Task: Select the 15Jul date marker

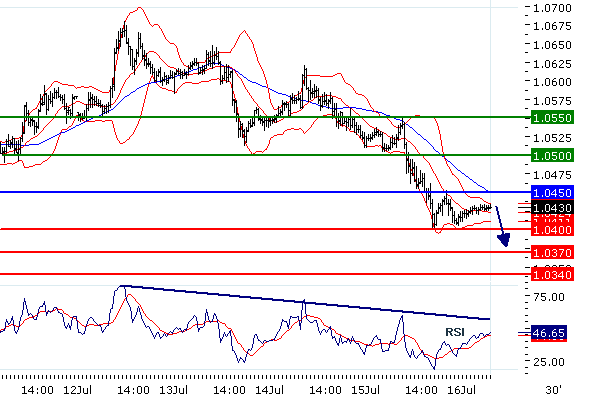Action: [x=365, y=390]
